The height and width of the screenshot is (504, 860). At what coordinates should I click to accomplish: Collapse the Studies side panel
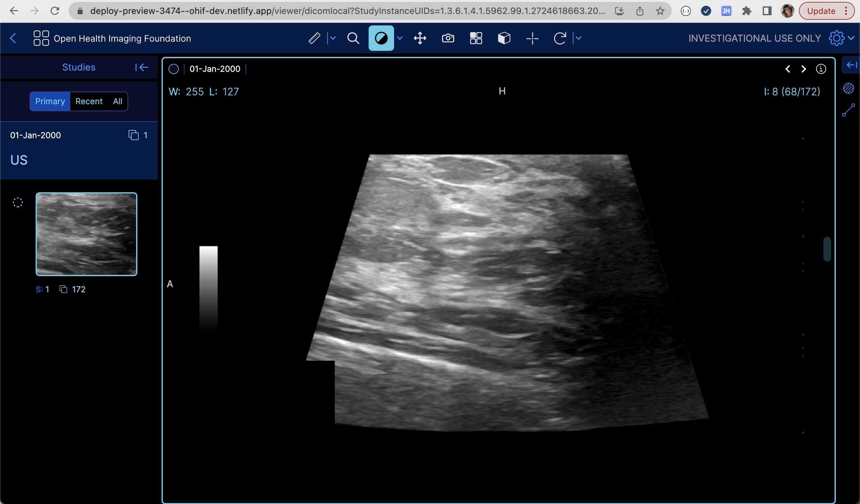click(142, 67)
